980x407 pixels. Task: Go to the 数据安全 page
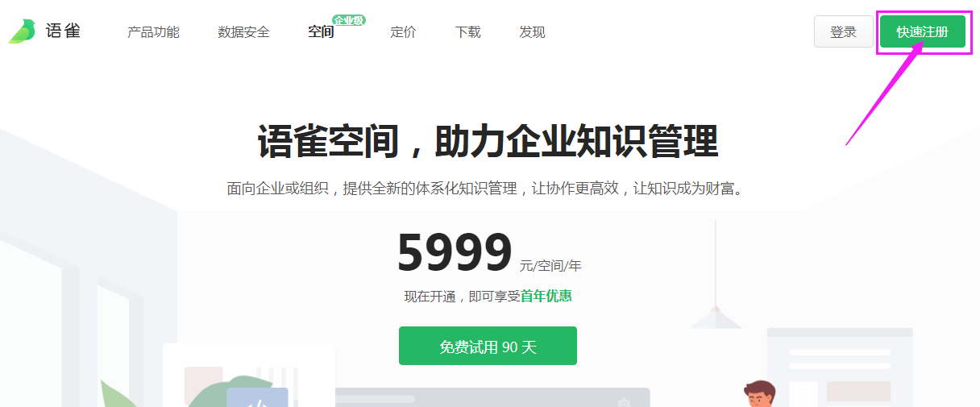pos(243,32)
